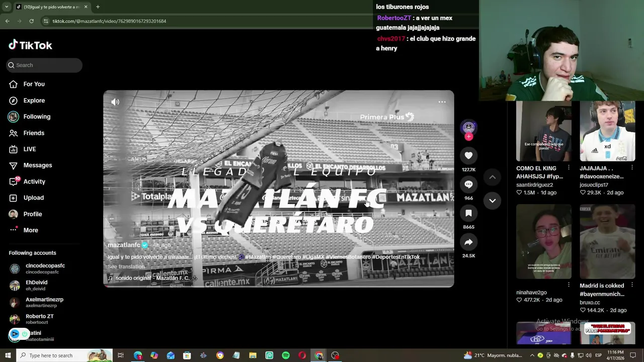Open Spotify from the taskbar

pyautogui.click(x=286, y=355)
